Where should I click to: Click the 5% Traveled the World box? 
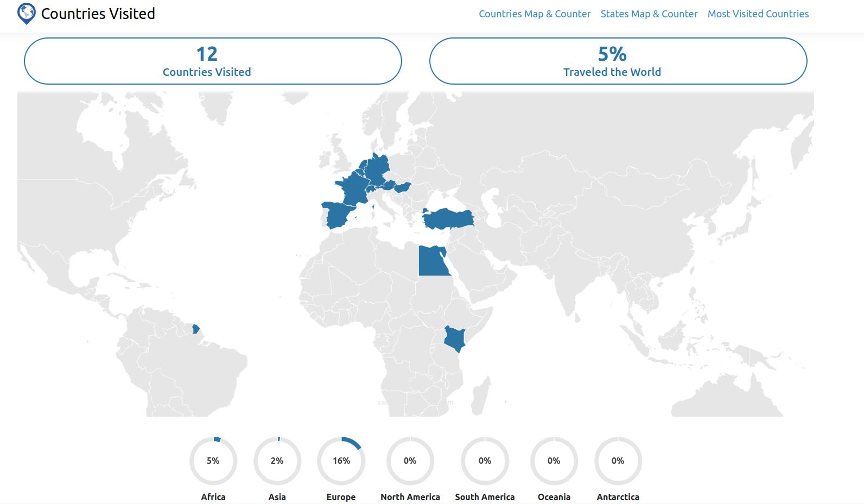618,61
